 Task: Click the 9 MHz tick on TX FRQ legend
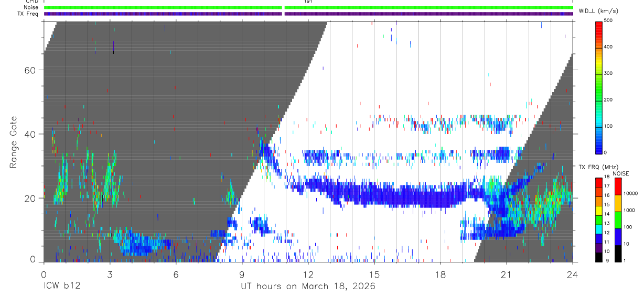click(608, 261)
